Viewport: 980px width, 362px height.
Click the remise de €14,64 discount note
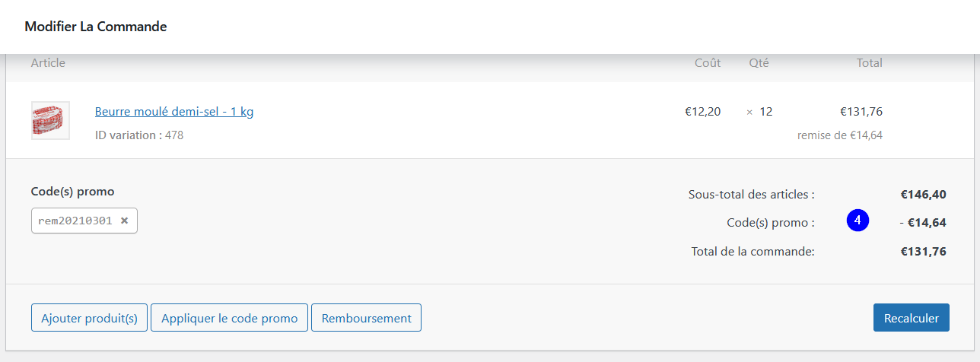point(840,135)
